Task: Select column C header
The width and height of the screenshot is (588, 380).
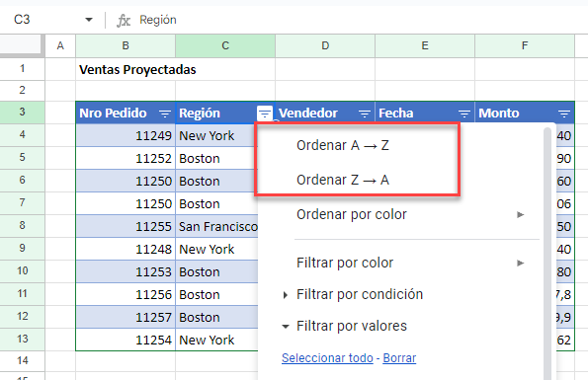Action: (225, 46)
